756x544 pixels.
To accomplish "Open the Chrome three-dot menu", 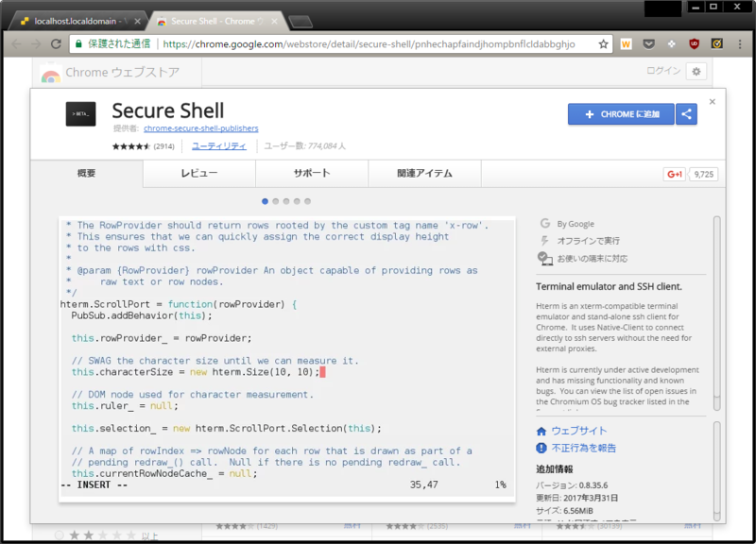I will (x=740, y=44).
